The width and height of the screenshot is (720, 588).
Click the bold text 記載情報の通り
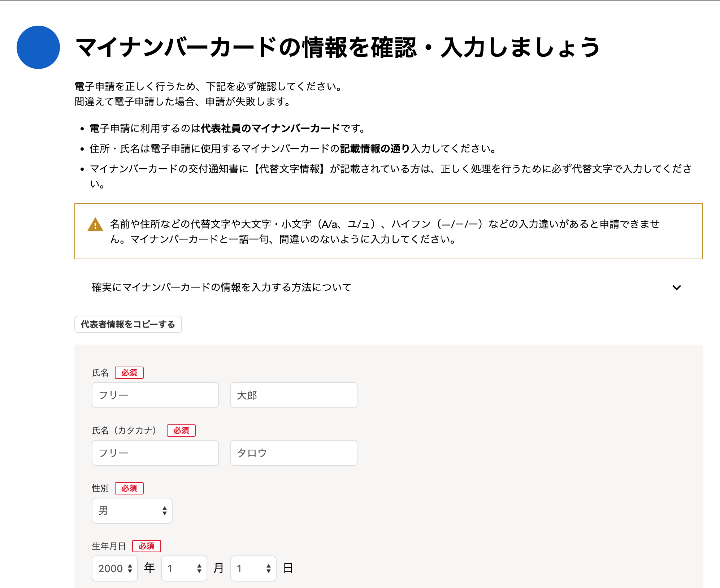(x=375, y=148)
